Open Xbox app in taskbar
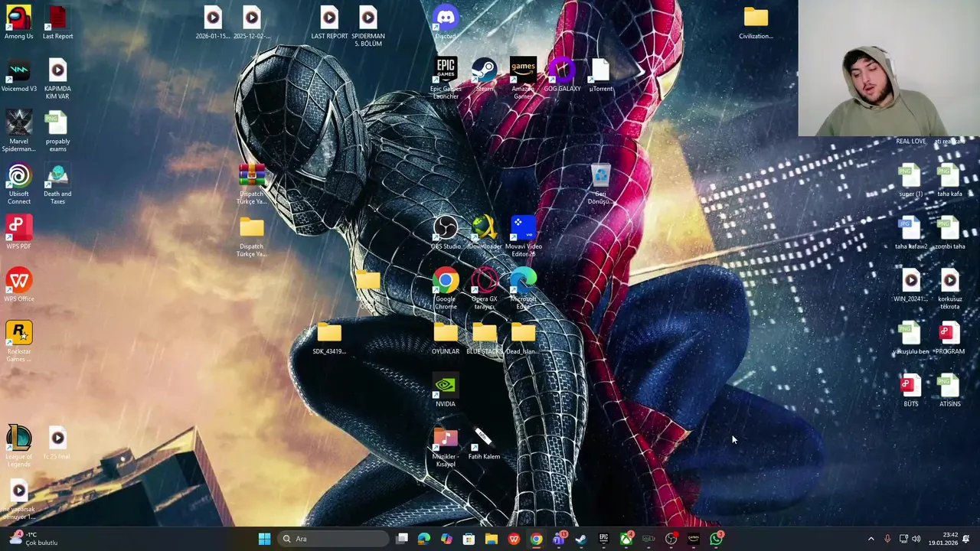The height and width of the screenshot is (551, 980). [x=626, y=539]
